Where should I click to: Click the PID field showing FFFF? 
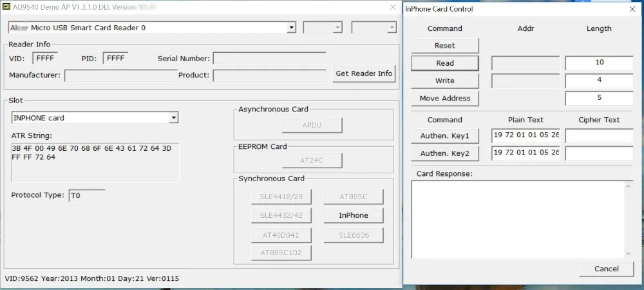pos(115,59)
